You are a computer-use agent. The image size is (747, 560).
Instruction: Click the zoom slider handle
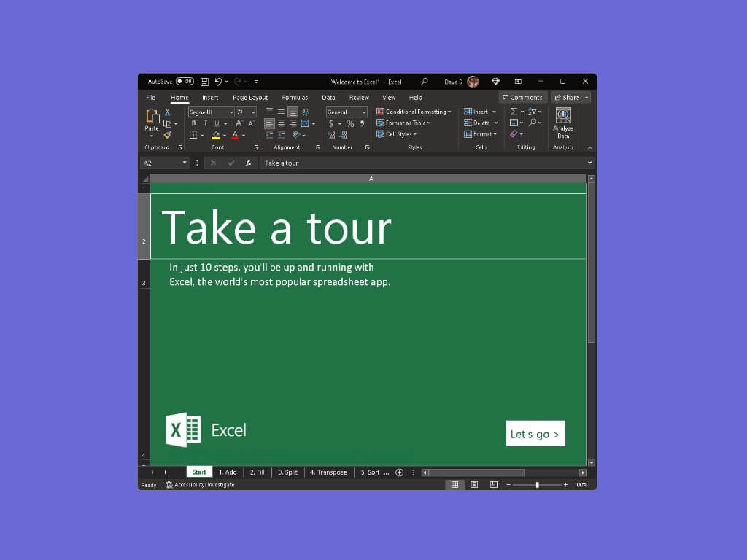[538, 485]
